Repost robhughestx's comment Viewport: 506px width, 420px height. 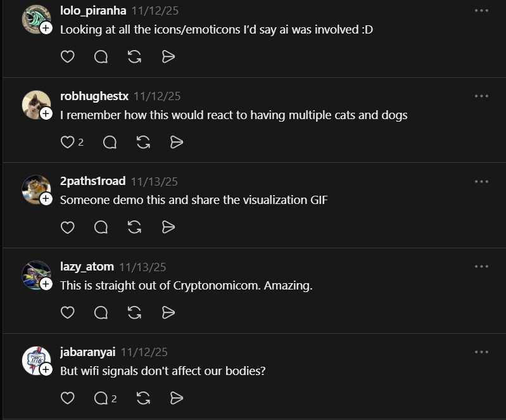[144, 142]
